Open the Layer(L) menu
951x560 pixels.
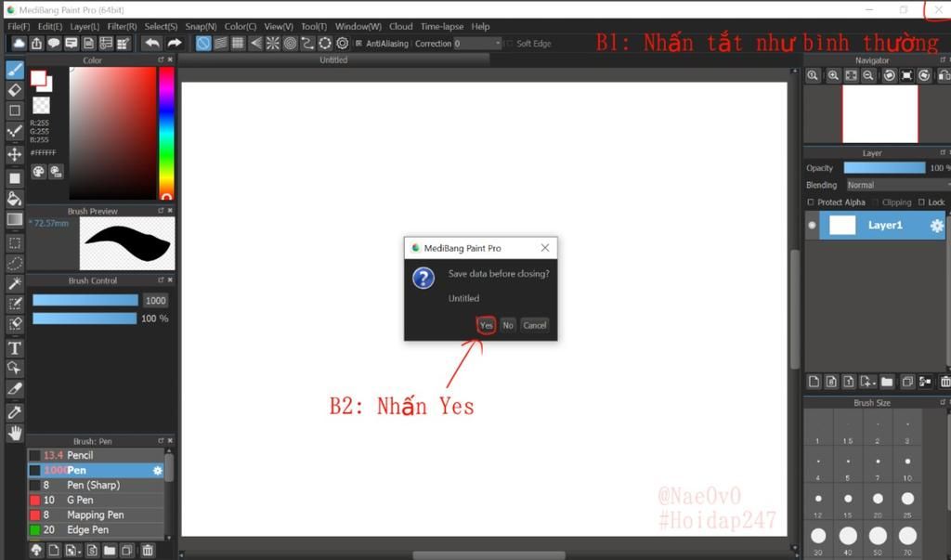coord(85,27)
